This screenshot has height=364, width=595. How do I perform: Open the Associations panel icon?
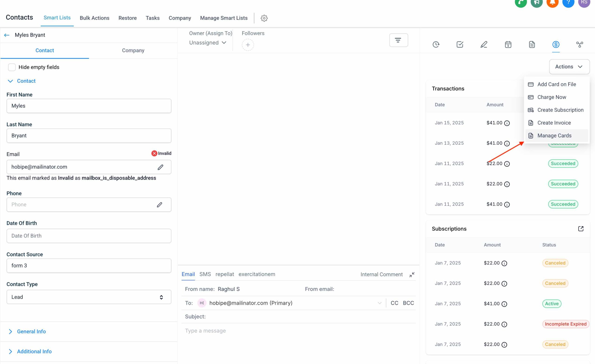[580, 44]
